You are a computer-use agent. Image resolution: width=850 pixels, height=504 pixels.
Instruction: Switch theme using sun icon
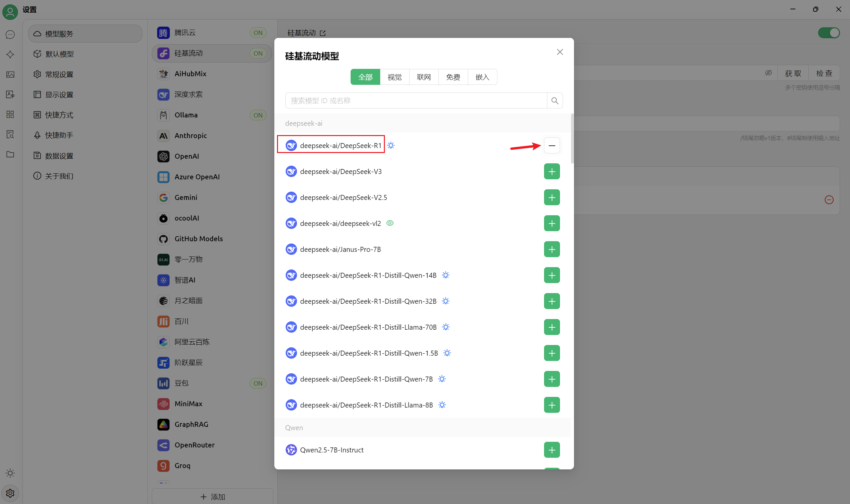(x=10, y=473)
